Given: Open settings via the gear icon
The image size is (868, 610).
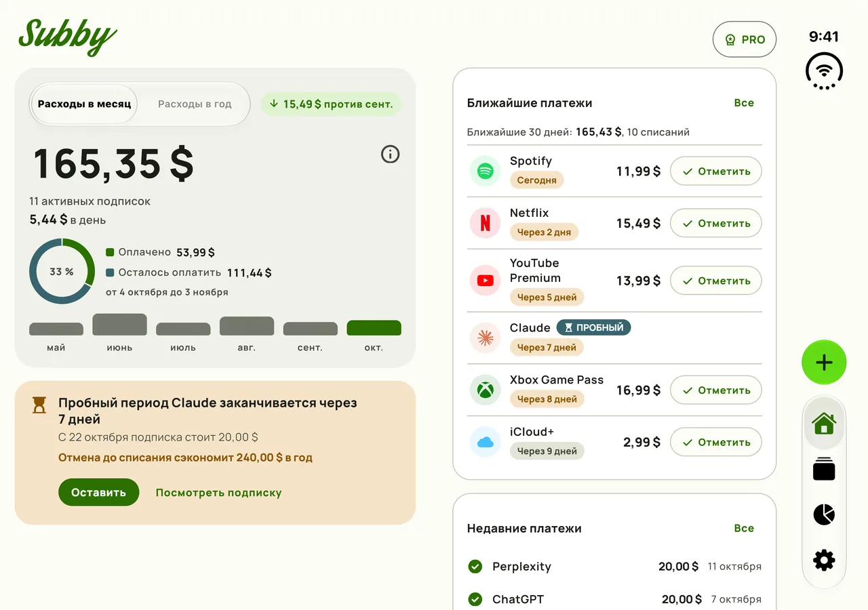Looking at the screenshot, I should coord(824,560).
